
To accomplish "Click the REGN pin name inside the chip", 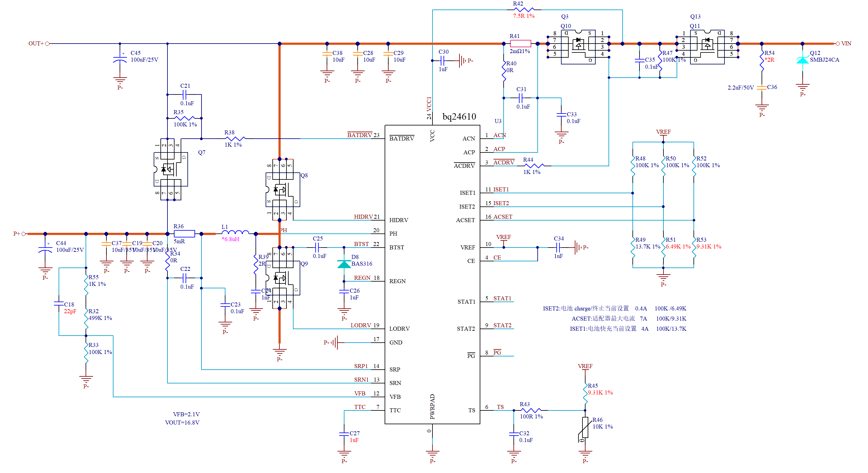I will click(x=397, y=281).
